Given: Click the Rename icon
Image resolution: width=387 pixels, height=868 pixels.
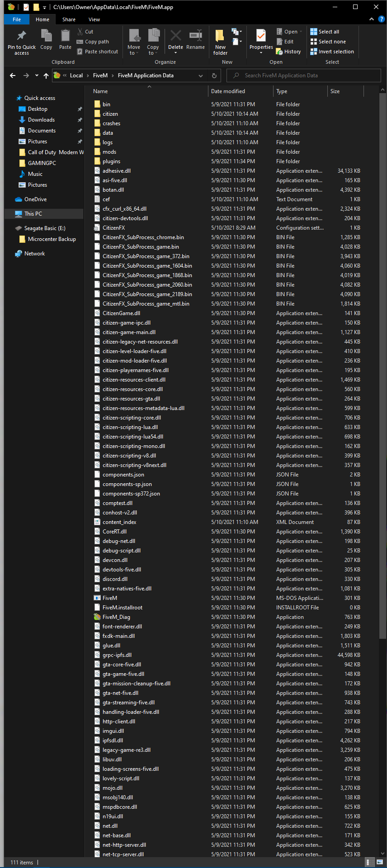Looking at the screenshot, I should tap(196, 36).
